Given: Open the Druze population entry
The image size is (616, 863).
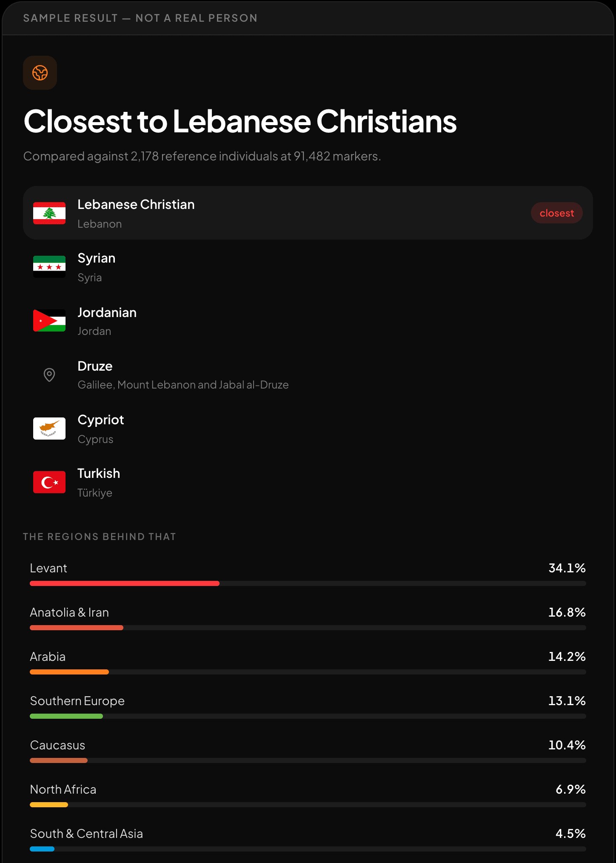Looking at the screenshot, I should (x=308, y=374).
